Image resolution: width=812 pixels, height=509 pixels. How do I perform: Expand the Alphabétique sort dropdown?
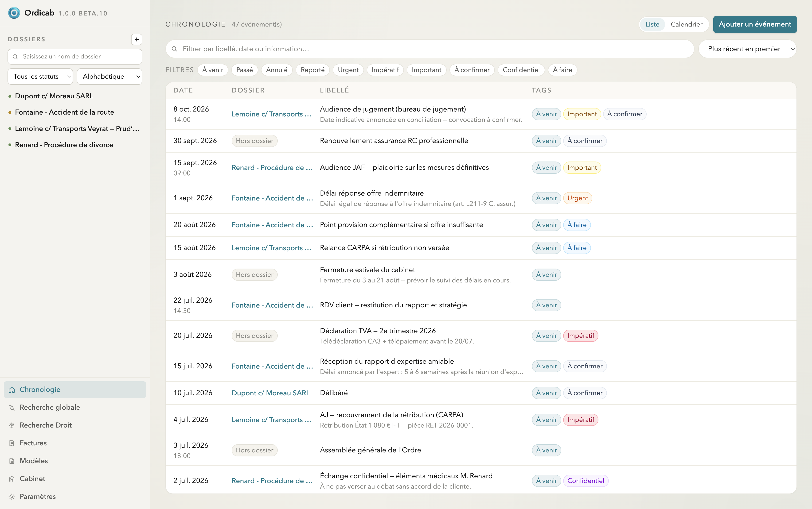109,76
